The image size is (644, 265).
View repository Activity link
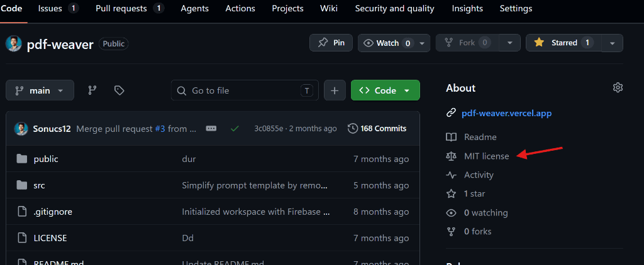tap(479, 175)
